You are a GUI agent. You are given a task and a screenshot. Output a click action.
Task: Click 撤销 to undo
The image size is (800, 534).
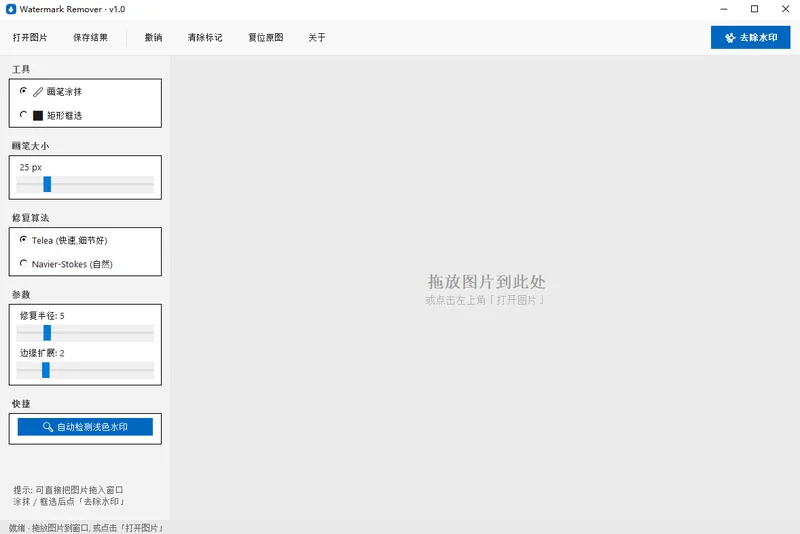(x=154, y=37)
